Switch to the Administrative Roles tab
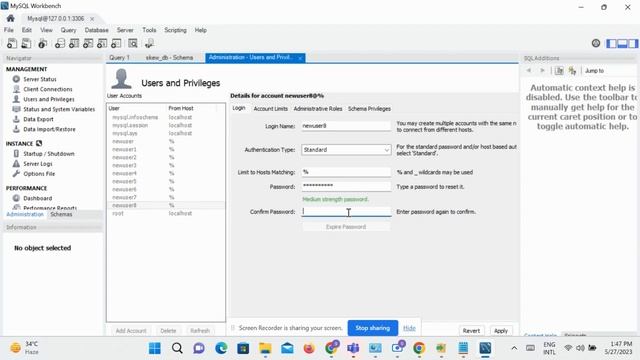 pos(318,109)
